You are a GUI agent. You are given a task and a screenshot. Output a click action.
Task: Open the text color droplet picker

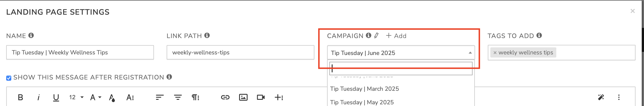click(x=112, y=98)
